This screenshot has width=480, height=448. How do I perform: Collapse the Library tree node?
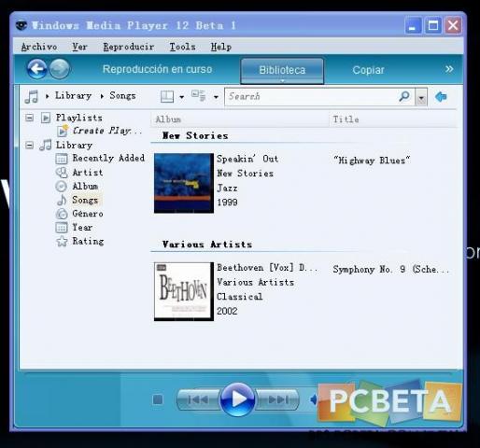[x=30, y=145]
